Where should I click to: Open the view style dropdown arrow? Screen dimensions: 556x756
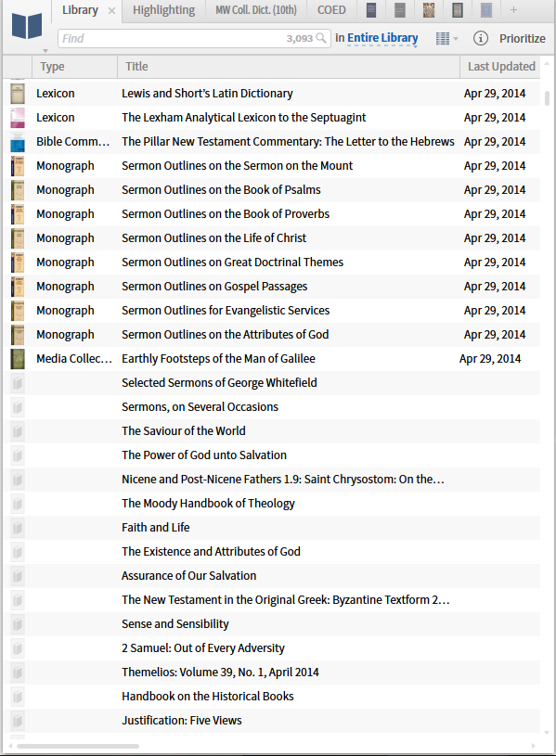point(455,38)
